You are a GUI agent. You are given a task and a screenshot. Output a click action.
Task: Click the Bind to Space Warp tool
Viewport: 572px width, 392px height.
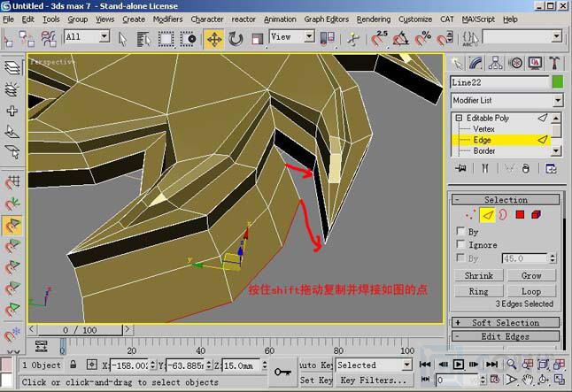click(x=49, y=39)
